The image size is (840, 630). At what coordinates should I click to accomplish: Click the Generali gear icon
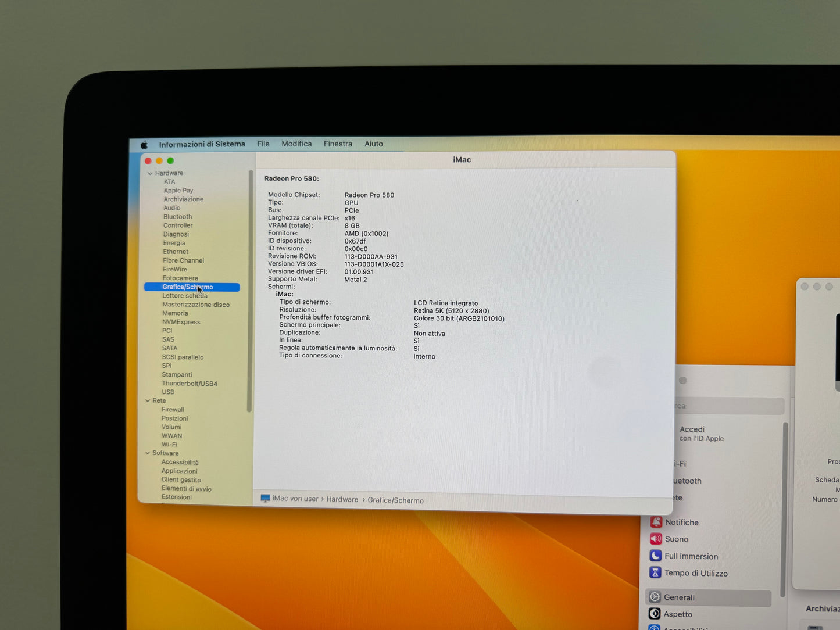click(x=655, y=597)
